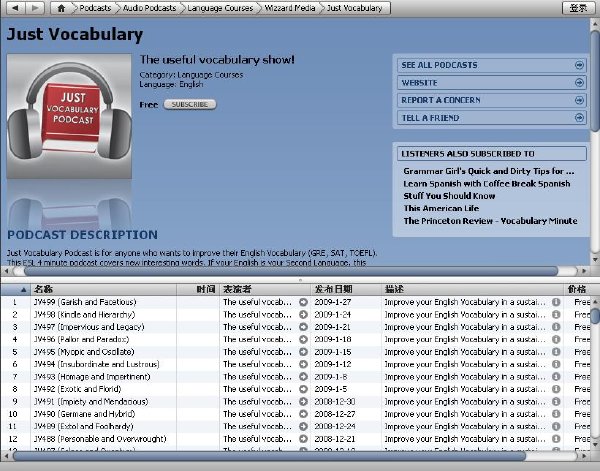Click artist arrow icon in JV493 row

pyautogui.click(x=303, y=377)
